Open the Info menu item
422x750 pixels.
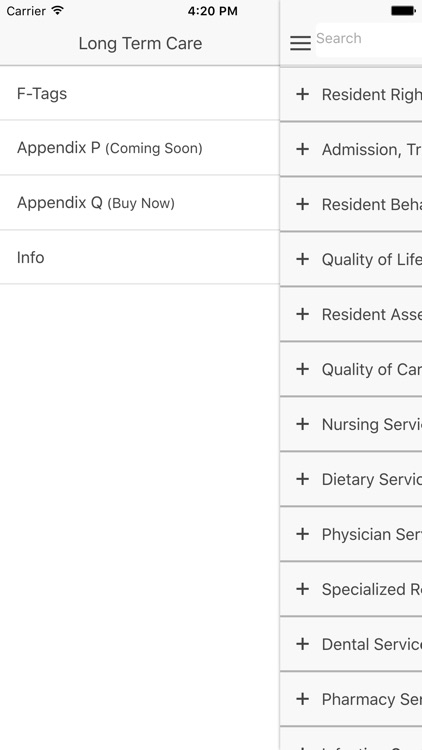pyautogui.click(x=140, y=257)
